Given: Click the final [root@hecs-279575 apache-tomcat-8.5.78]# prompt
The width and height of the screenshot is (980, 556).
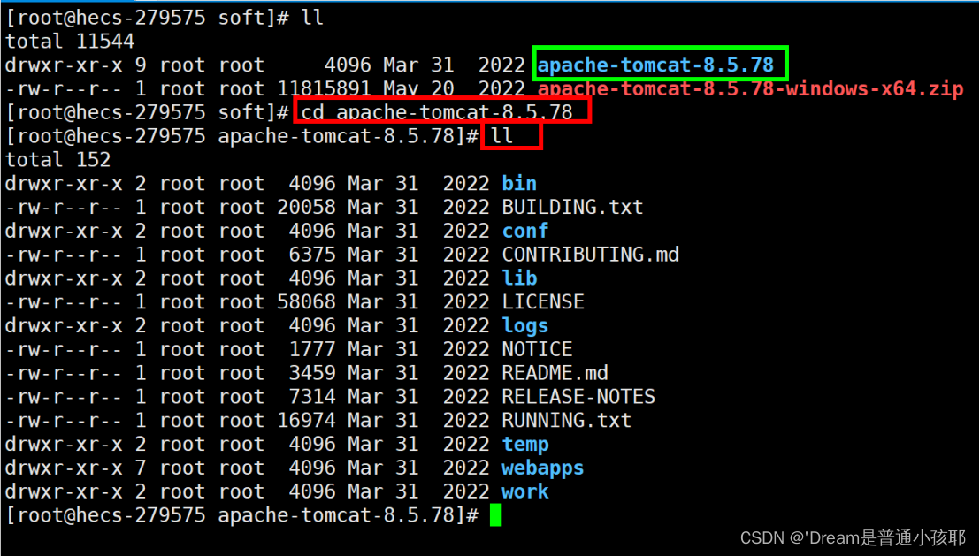Looking at the screenshot, I should coord(241,515).
